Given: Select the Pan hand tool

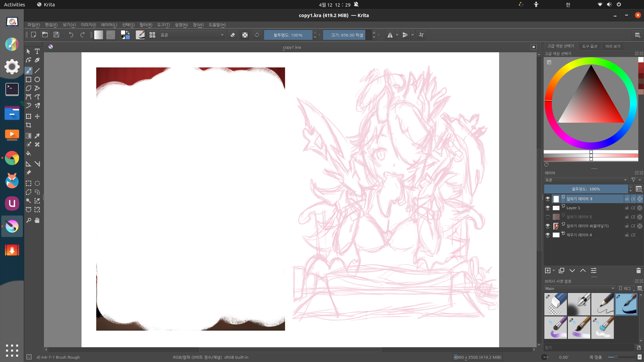Looking at the screenshot, I should pos(37,220).
